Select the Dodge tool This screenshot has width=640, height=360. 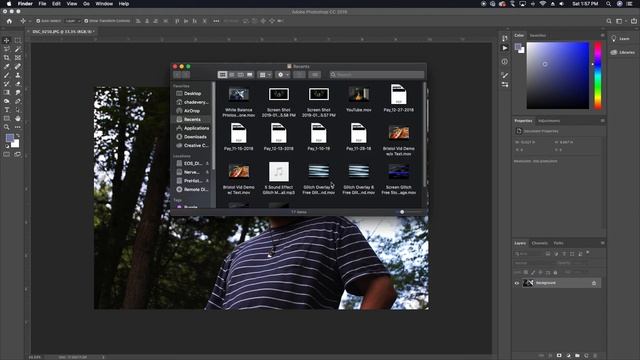coord(7,101)
